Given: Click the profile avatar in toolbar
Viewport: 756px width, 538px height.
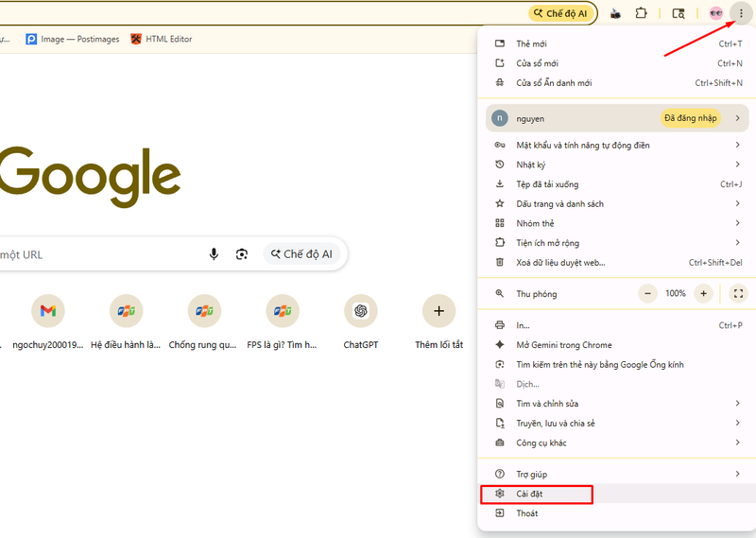Looking at the screenshot, I should 716,13.
